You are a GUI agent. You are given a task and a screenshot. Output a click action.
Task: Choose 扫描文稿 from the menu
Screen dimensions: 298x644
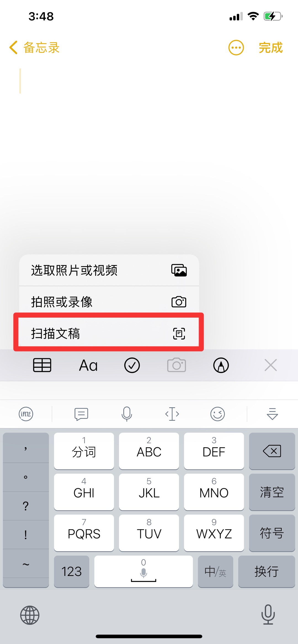click(109, 333)
